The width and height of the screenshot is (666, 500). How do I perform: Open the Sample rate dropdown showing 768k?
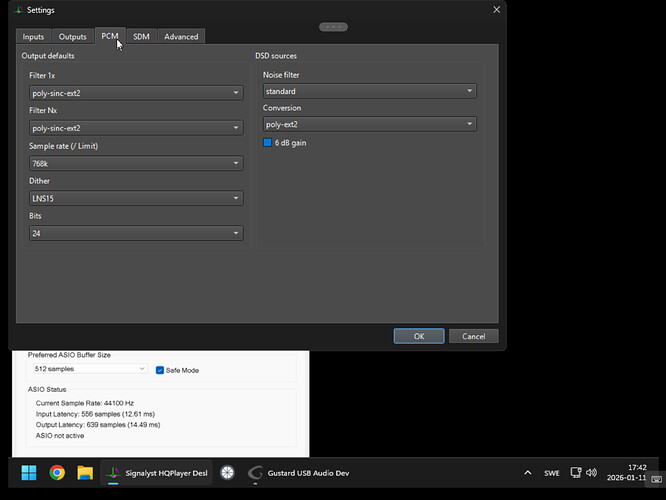[x=136, y=163]
